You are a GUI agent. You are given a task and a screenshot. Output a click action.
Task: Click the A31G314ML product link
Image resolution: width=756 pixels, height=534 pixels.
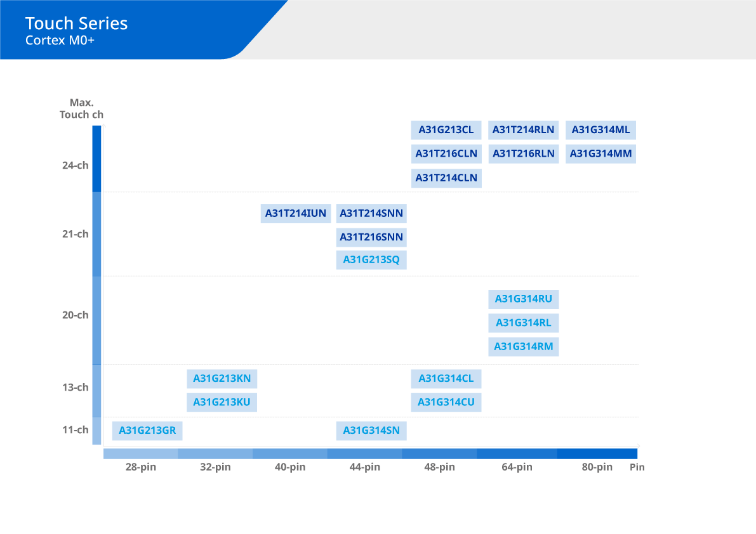click(x=600, y=130)
